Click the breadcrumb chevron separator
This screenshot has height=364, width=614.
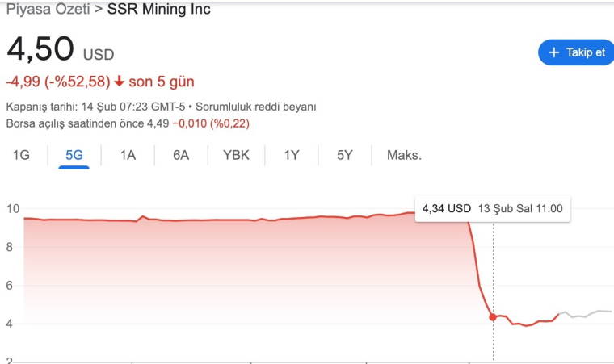[x=97, y=10]
